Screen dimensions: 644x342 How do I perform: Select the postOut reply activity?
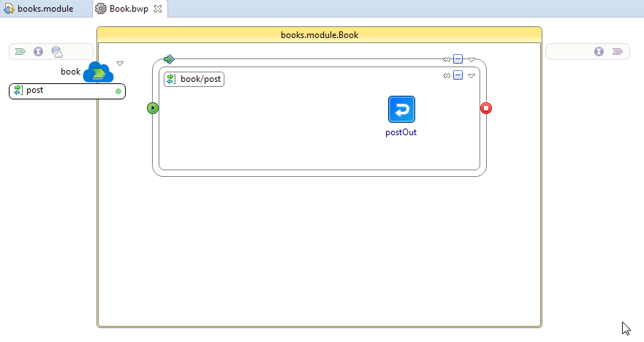(x=401, y=109)
